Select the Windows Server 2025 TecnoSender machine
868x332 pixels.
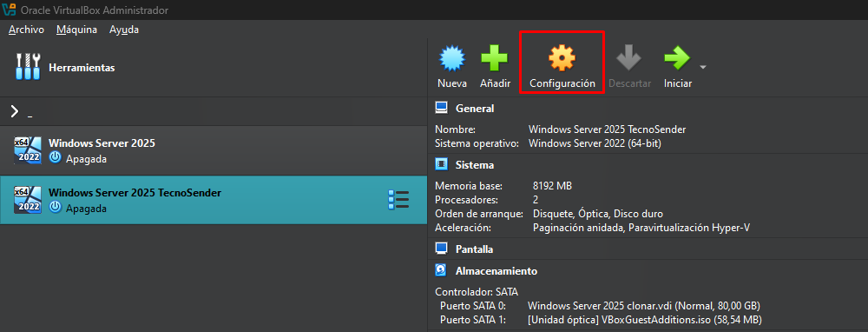coord(214,200)
